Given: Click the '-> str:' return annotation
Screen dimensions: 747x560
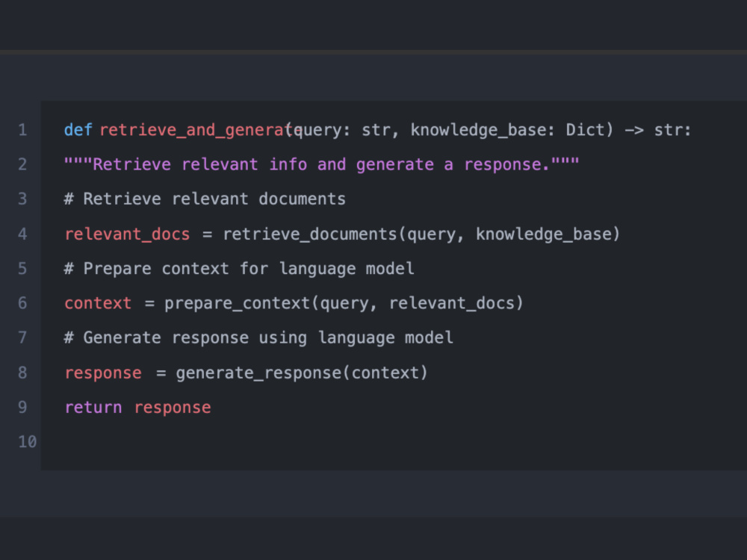Looking at the screenshot, I should pyautogui.click(x=657, y=129).
